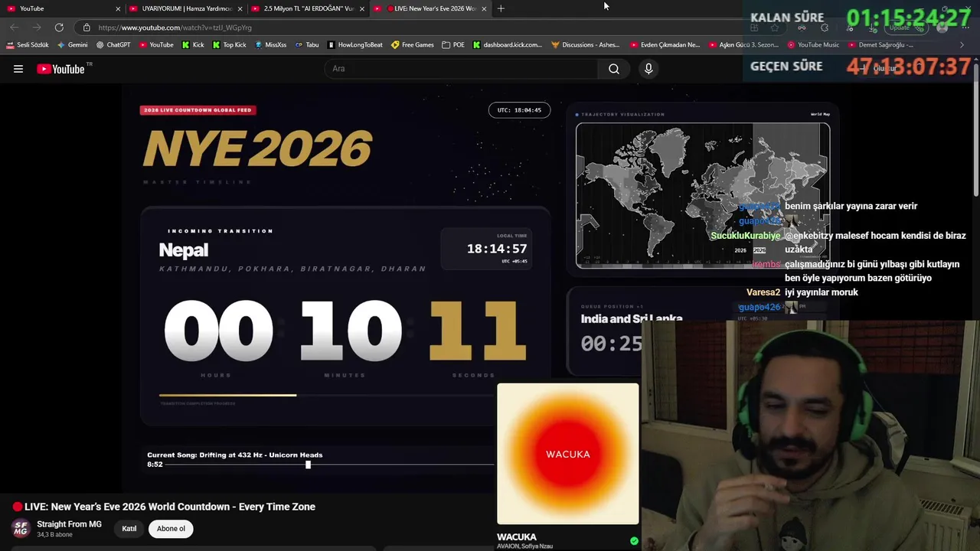Click the 34,3 B abone subscriber count
Image resolution: width=980 pixels, height=551 pixels.
click(x=54, y=534)
